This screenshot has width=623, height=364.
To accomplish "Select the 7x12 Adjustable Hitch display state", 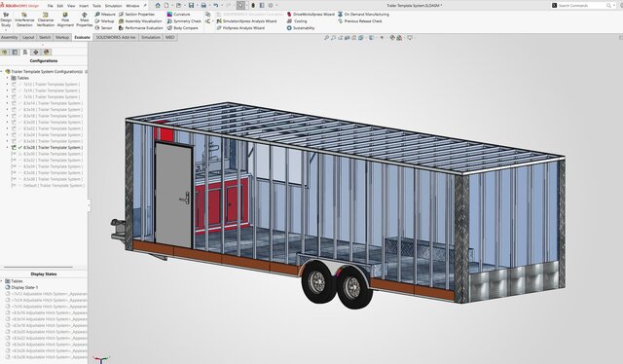I will (49, 294).
